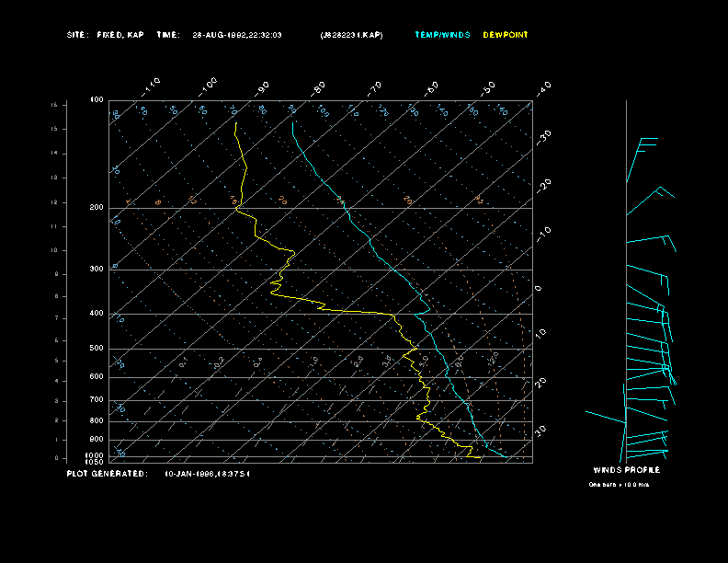
Task: Click the -20 isotherm label on right edge
Action: [543, 186]
